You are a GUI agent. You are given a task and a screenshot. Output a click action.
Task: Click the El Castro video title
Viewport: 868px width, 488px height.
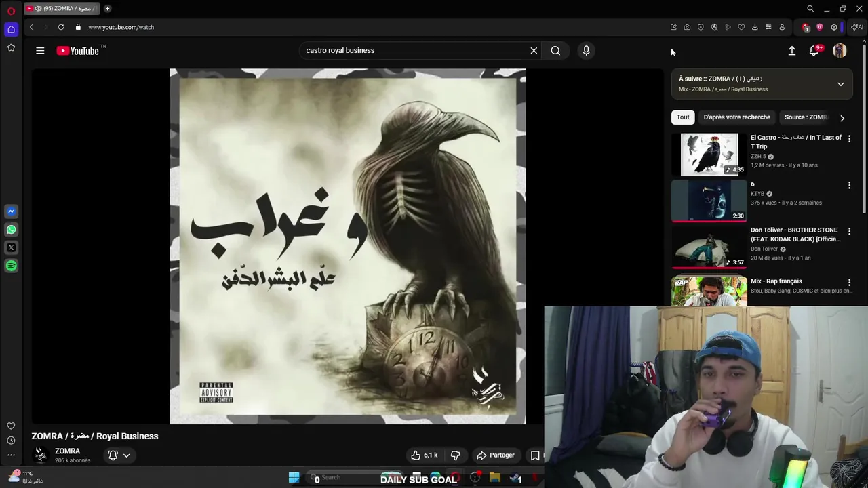click(796, 142)
